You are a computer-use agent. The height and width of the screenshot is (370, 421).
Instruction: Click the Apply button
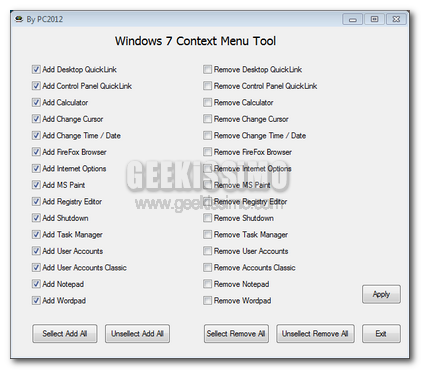pyautogui.click(x=381, y=294)
